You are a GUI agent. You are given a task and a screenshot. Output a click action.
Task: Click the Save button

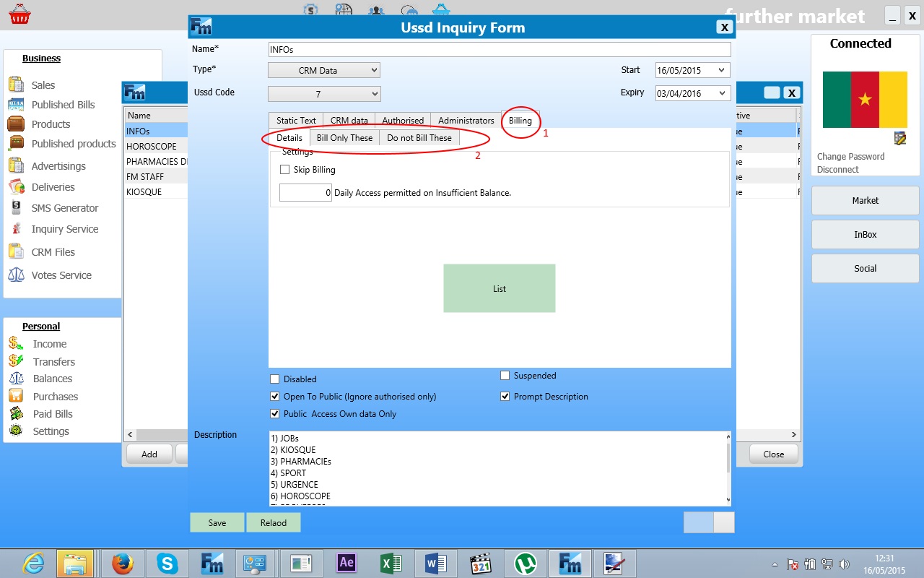click(217, 522)
